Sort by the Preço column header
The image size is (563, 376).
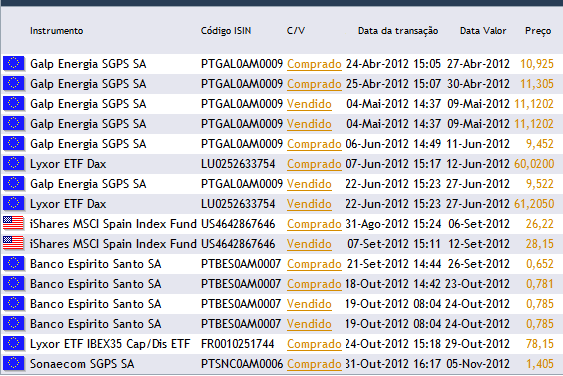[538, 31]
